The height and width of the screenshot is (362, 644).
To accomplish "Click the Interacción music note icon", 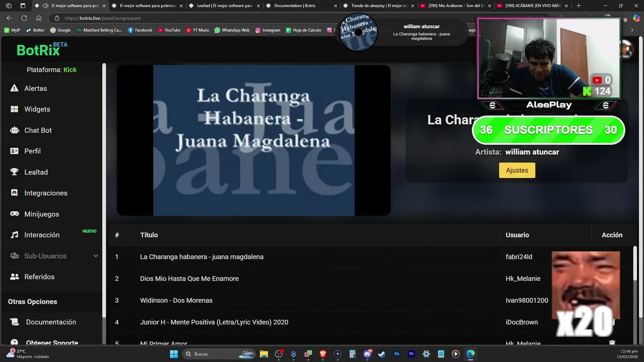I will tap(15, 235).
